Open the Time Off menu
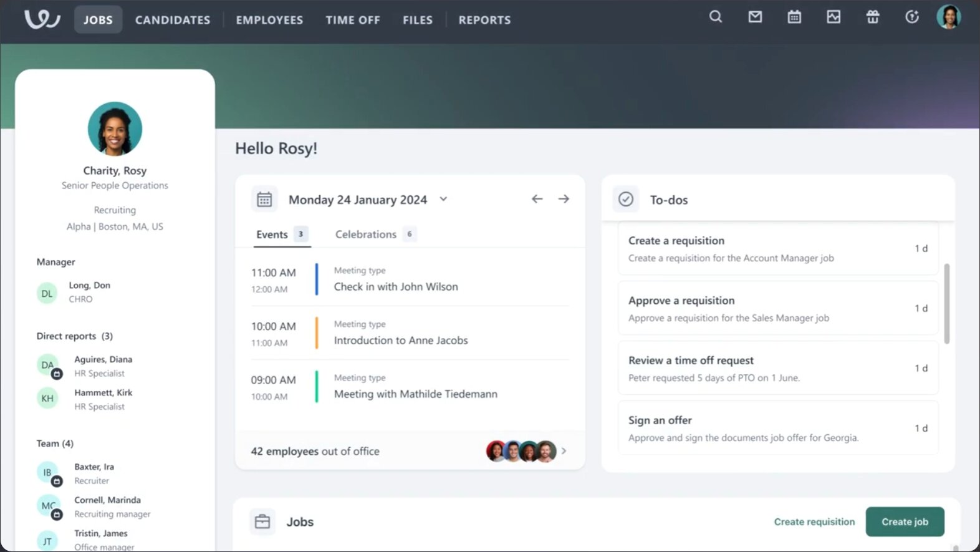This screenshot has width=980, height=552. (352, 20)
